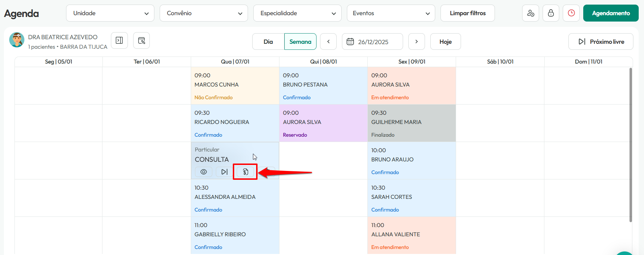Click the calendar settings icon beside doctor name
Screen dimensions: 644x255
[141, 40]
